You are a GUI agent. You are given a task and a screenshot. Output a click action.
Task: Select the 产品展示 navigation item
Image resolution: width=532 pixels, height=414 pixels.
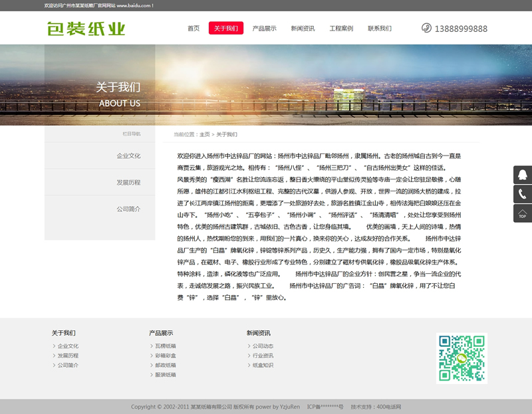(x=264, y=29)
